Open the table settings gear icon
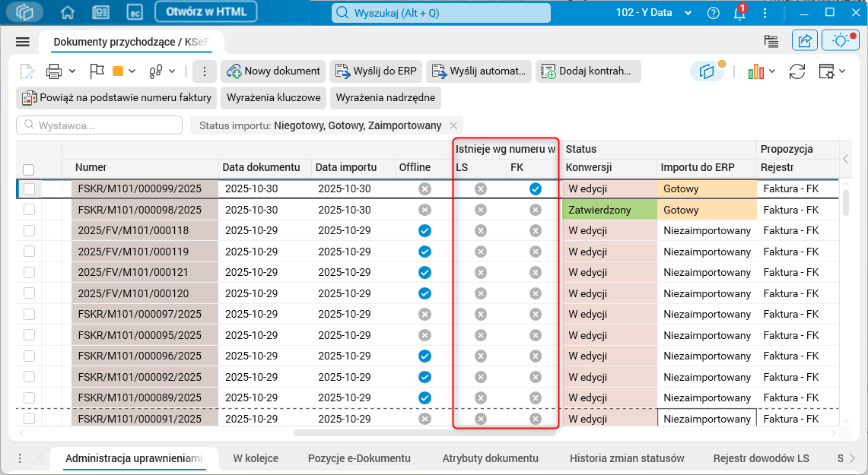The image size is (868, 475). 826,71
